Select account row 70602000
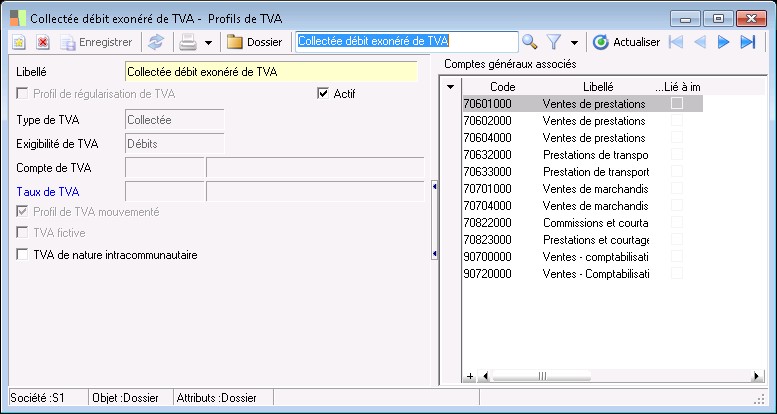Image resolution: width=777 pixels, height=414 pixels. tap(583, 121)
